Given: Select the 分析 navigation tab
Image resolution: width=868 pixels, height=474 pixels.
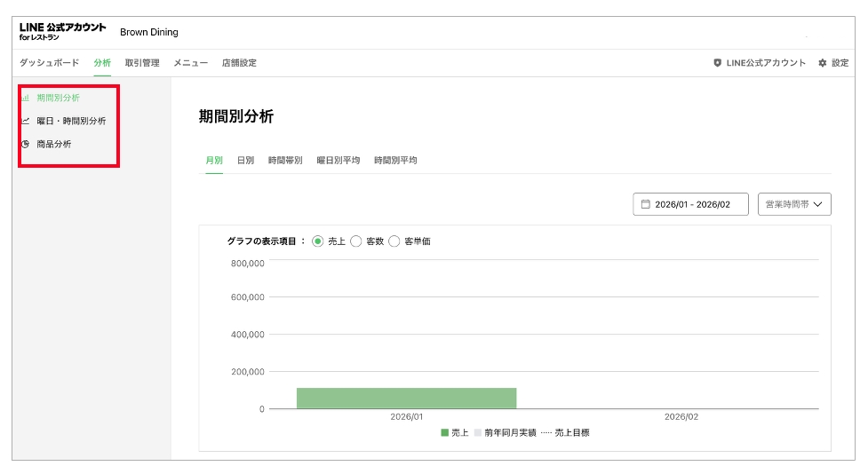Looking at the screenshot, I should point(102,63).
